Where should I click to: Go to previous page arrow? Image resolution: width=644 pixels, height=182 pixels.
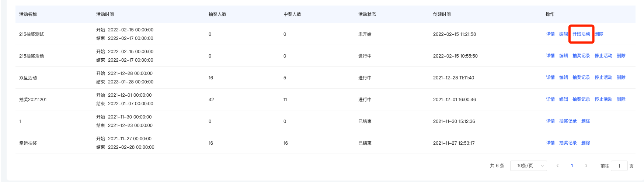point(558,166)
